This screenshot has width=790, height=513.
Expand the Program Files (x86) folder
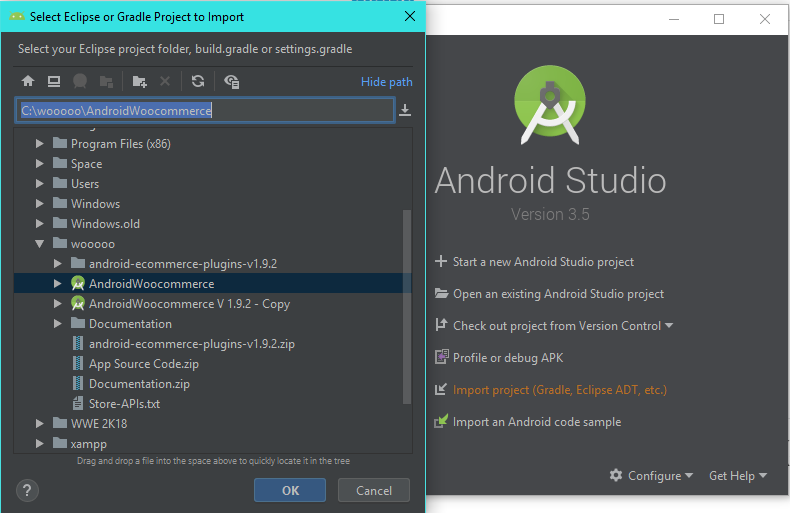pyautogui.click(x=39, y=144)
